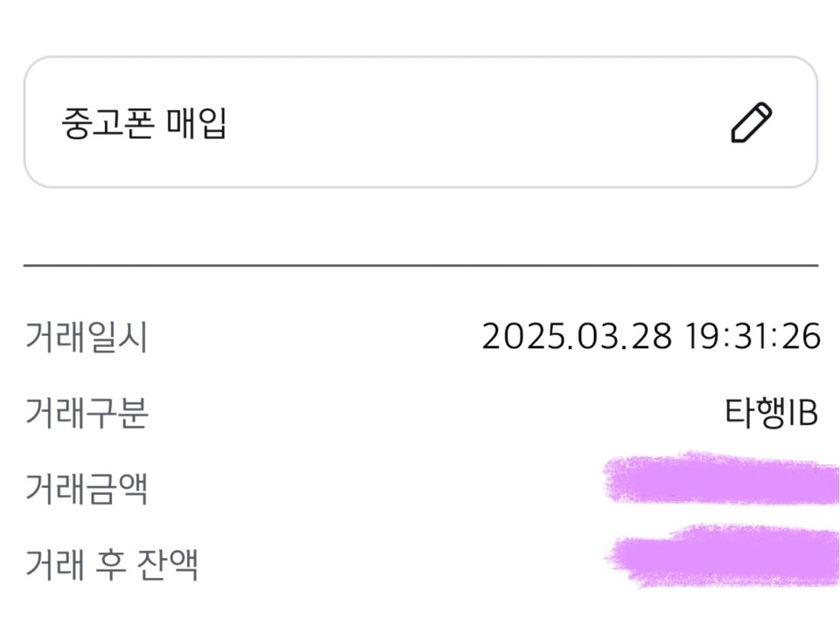Image resolution: width=840 pixels, height=627 pixels.
Task: Click the letters IB in 타행IB
Action: coord(802,413)
